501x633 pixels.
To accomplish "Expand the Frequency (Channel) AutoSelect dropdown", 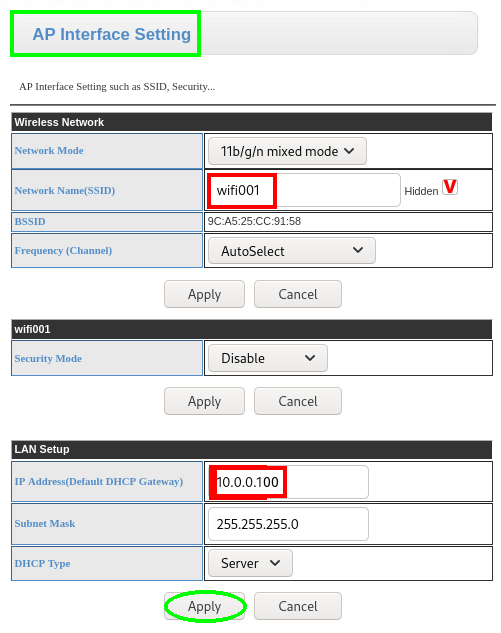I will (x=291, y=251).
